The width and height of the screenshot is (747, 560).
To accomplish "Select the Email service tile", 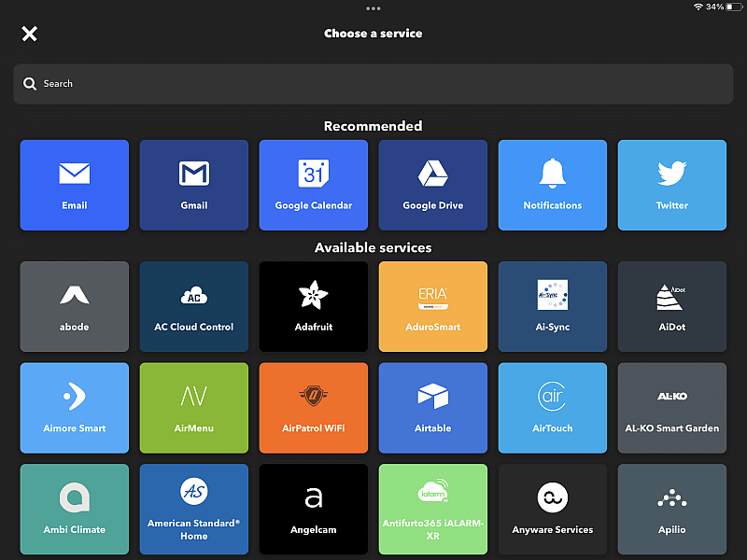I will pyautogui.click(x=75, y=185).
